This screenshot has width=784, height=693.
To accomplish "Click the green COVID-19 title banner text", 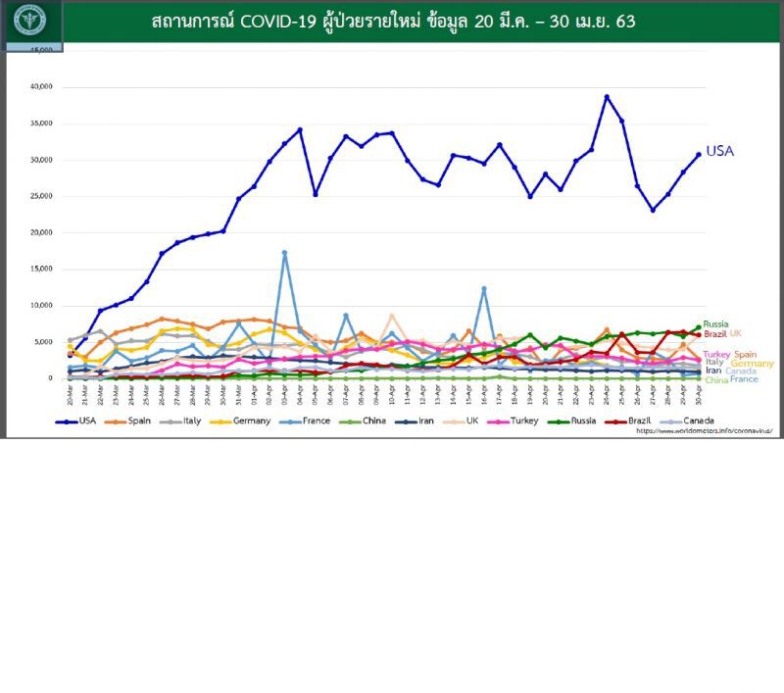I will [393, 22].
